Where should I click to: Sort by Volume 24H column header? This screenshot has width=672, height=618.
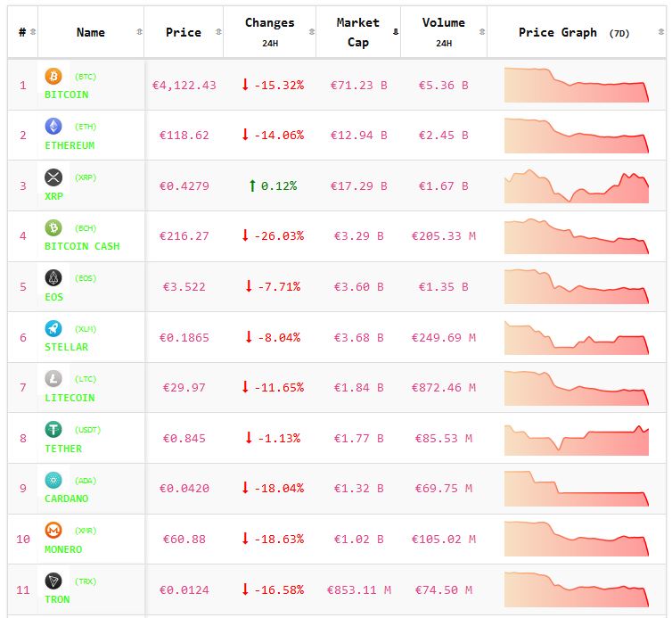tap(443, 32)
